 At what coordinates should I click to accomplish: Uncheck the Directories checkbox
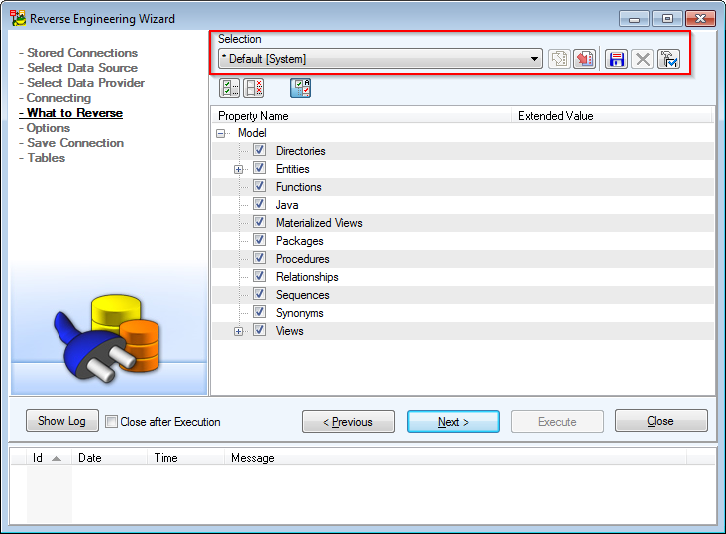(259, 150)
